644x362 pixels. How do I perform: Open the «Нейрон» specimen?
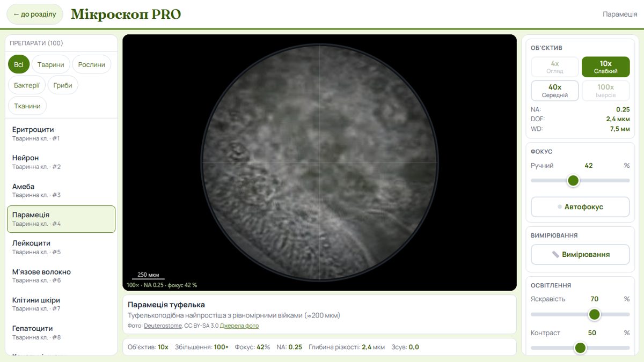[61, 162]
